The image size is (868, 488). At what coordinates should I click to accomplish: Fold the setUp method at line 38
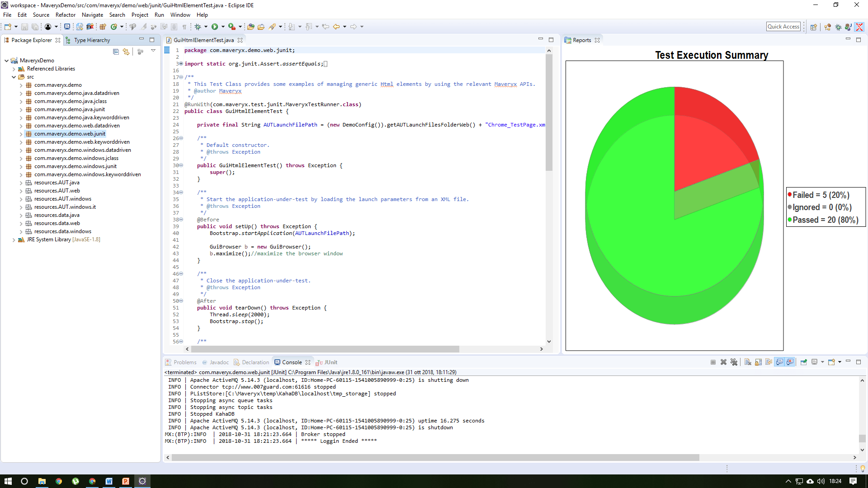181,220
